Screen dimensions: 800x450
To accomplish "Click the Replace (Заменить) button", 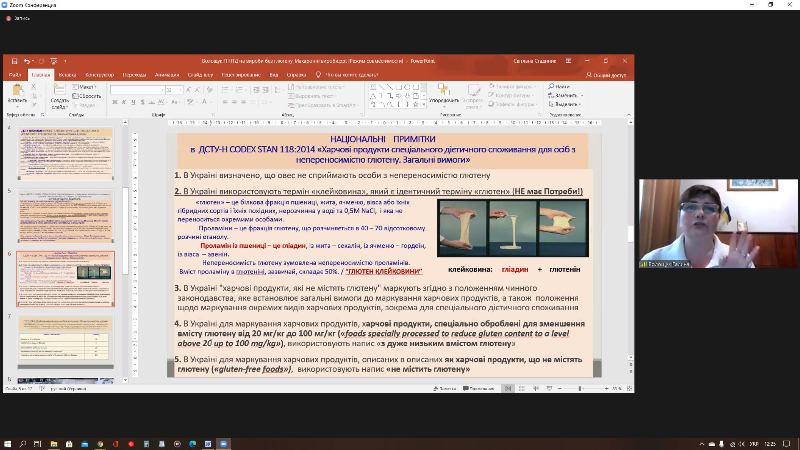I will point(565,95).
